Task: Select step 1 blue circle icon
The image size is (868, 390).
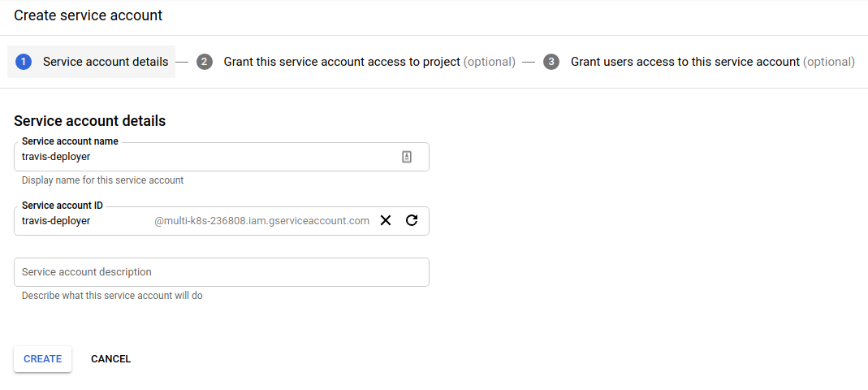Action: 24,62
